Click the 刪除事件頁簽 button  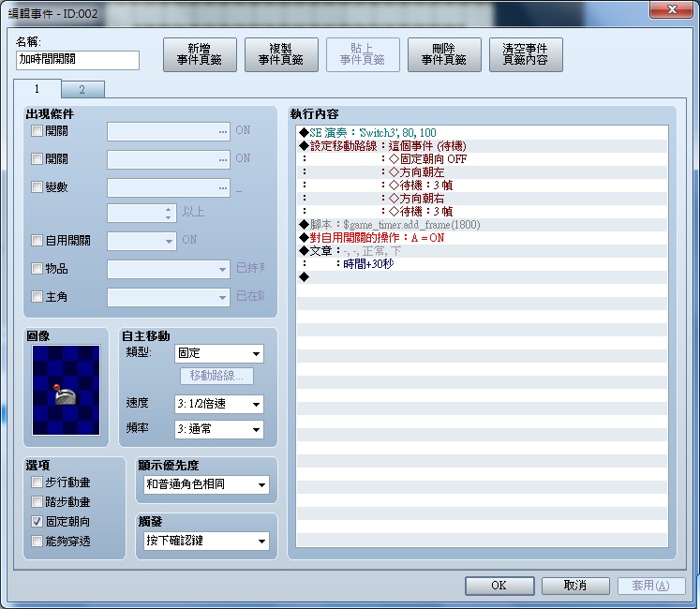point(444,54)
